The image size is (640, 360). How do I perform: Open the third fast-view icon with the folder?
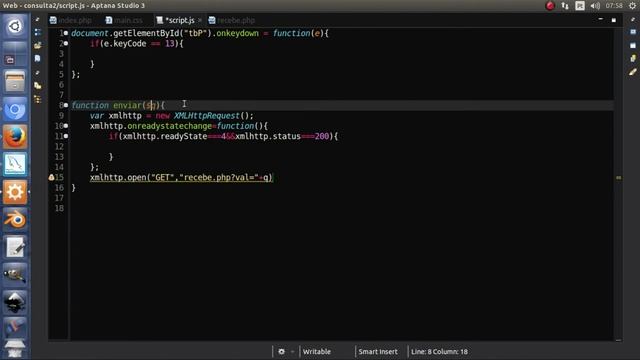(38, 45)
